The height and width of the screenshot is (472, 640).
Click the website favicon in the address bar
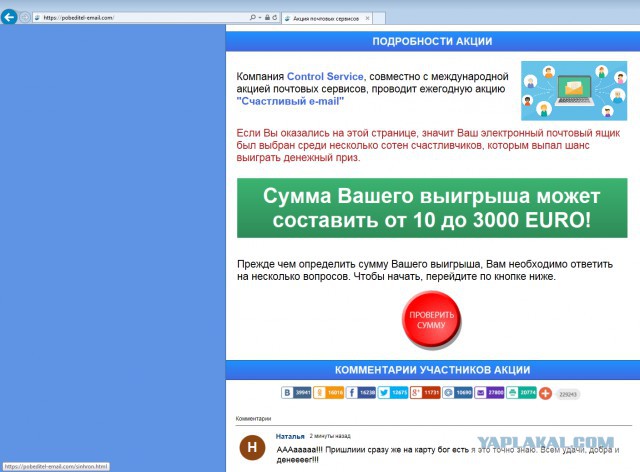tap(38, 18)
